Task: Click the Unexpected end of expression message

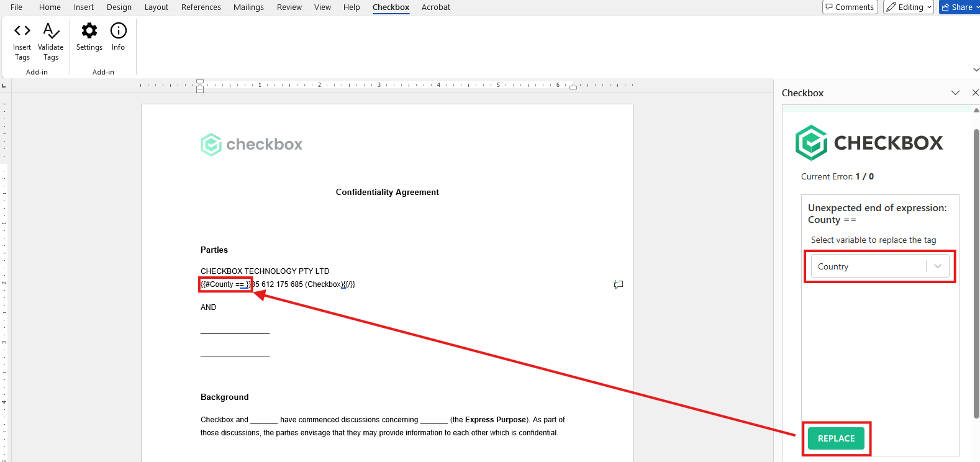Action: [x=877, y=214]
